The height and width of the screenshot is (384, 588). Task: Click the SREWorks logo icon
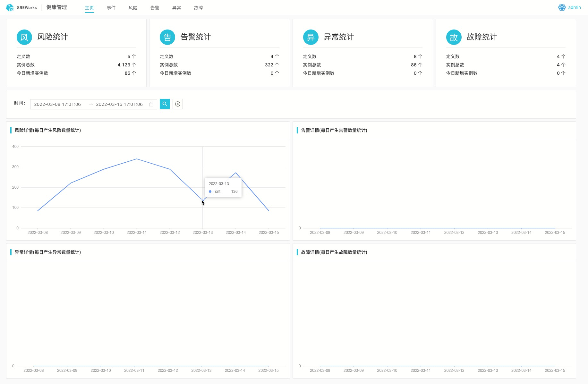[x=10, y=7]
